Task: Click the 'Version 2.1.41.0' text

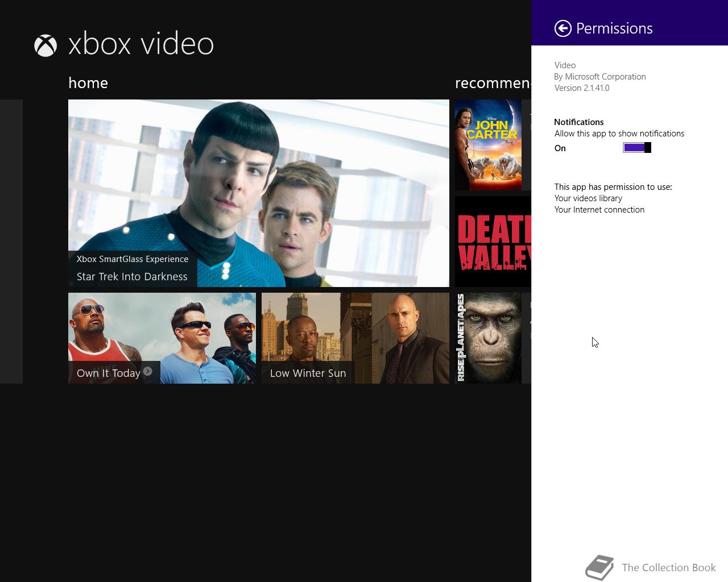Action: 582,88
